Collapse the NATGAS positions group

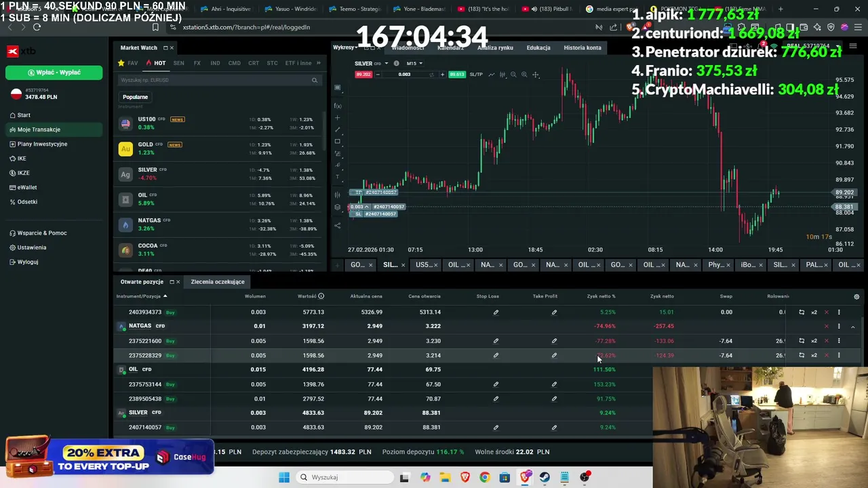pyautogui.click(x=852, y=327)
